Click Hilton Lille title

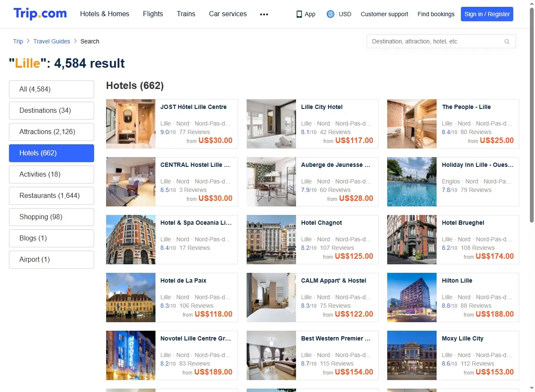coord(457,280)
